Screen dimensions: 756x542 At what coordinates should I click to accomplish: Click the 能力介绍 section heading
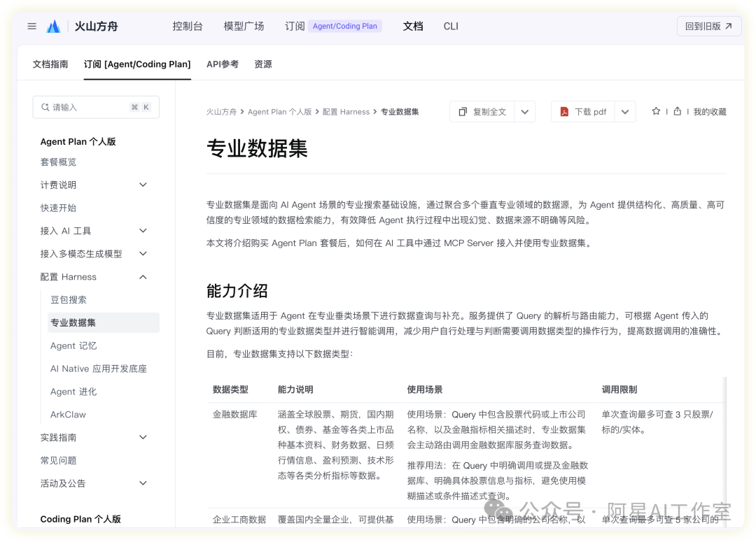[x=237, y=290]
